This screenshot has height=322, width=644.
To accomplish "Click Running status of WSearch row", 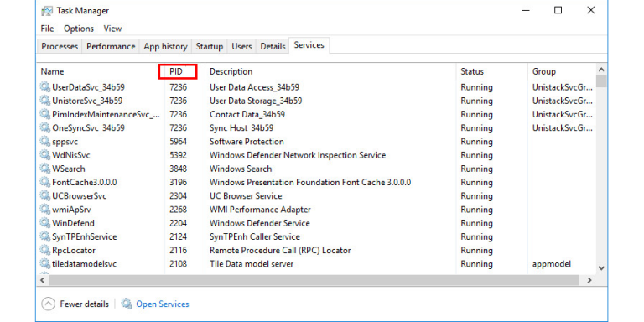I will 476,169.
